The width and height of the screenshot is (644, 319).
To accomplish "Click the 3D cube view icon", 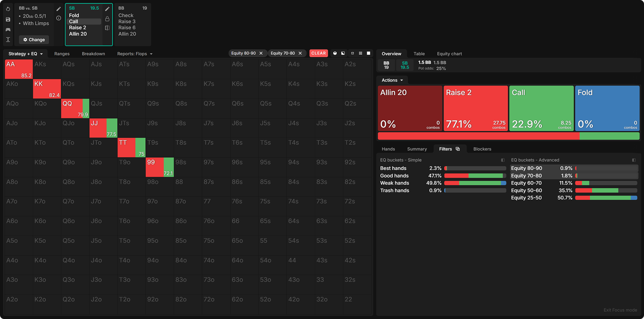I will click(x=335, y=53).
